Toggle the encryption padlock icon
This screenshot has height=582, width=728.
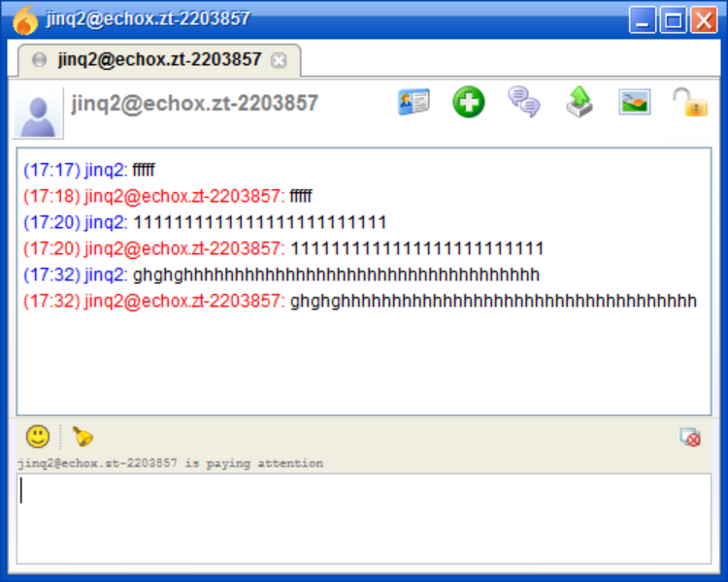click(x=690, y=102)
